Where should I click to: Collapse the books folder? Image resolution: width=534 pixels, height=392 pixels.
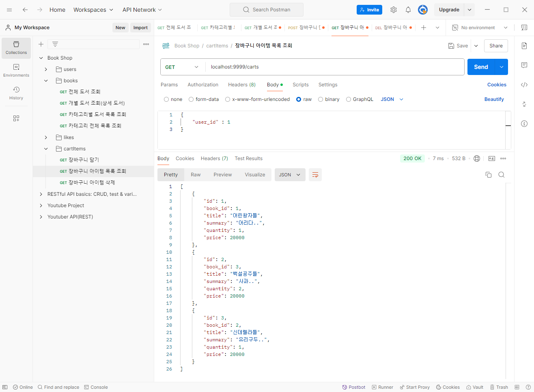pyautogui.click(x=46, y=81)
